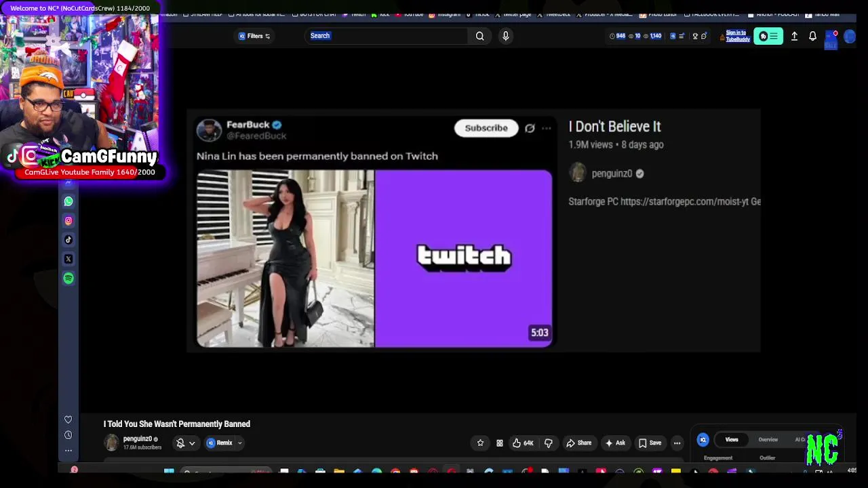Click the Instagram sidebar icon
The height and width of the screenshot is (488, 868).
(x=68, y=220)
